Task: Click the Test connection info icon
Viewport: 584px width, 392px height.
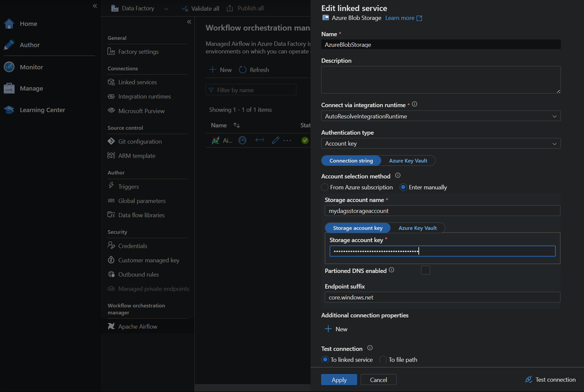Action: pos(370,348)
